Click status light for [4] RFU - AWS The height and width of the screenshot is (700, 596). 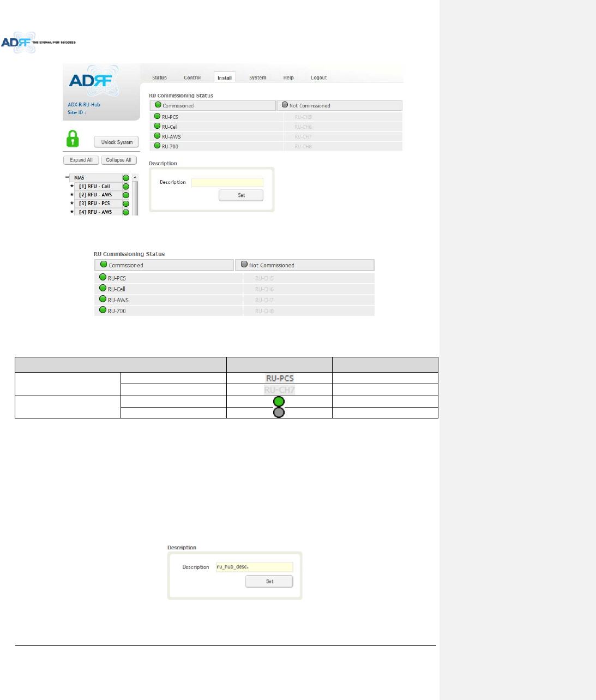pos(126,212)
